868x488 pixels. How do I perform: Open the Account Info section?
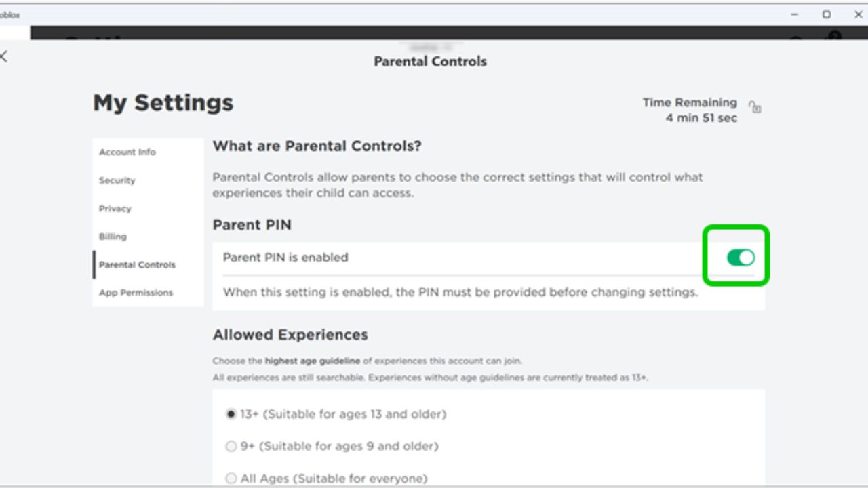126,152
